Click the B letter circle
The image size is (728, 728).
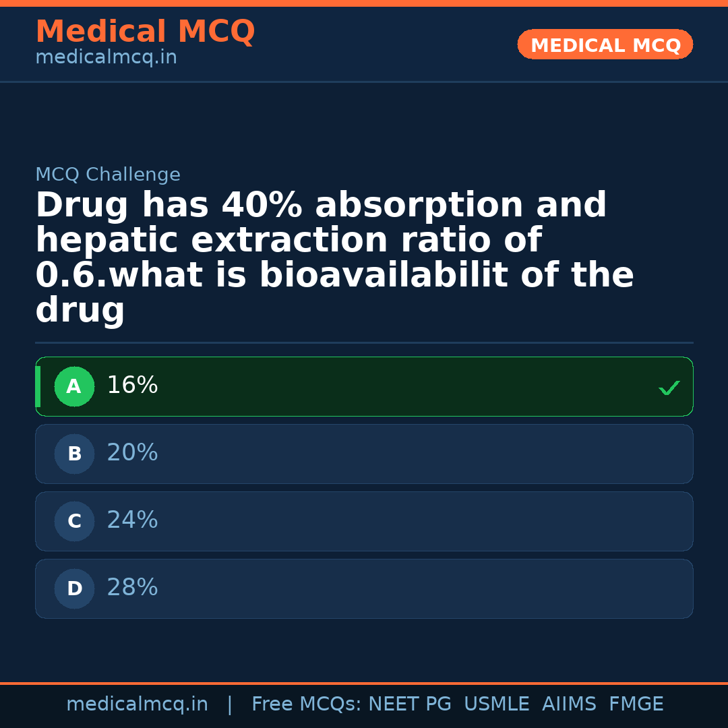pos(74,454)
